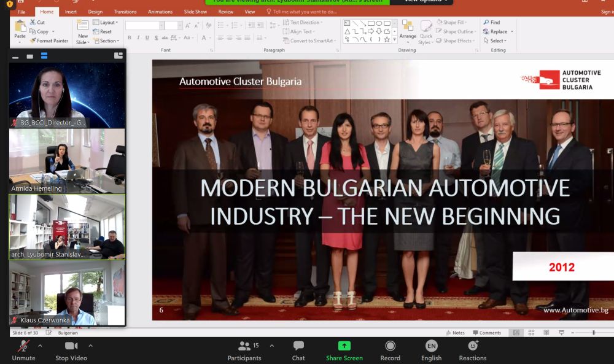This screenshot has width=614, height=364.
Task: Toggle text shadow formatting
Action: pyautogui.click(x=156, y=38)
